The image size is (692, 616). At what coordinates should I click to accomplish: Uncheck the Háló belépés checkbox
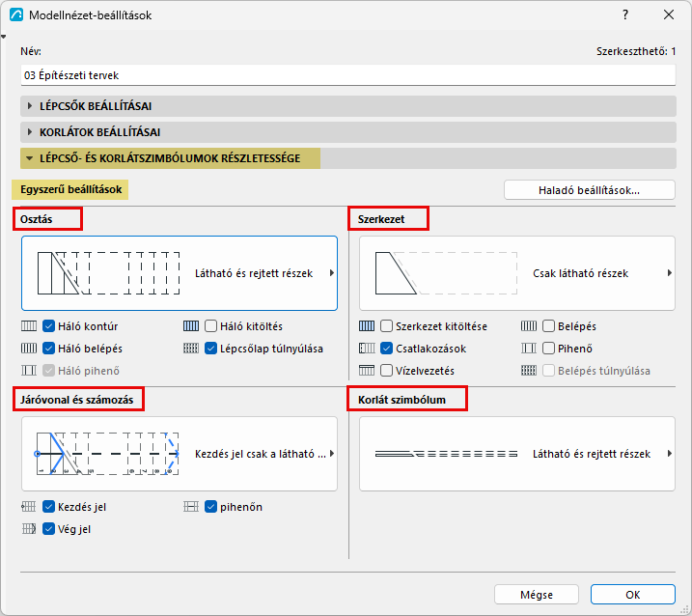click(x=48, y=349)
